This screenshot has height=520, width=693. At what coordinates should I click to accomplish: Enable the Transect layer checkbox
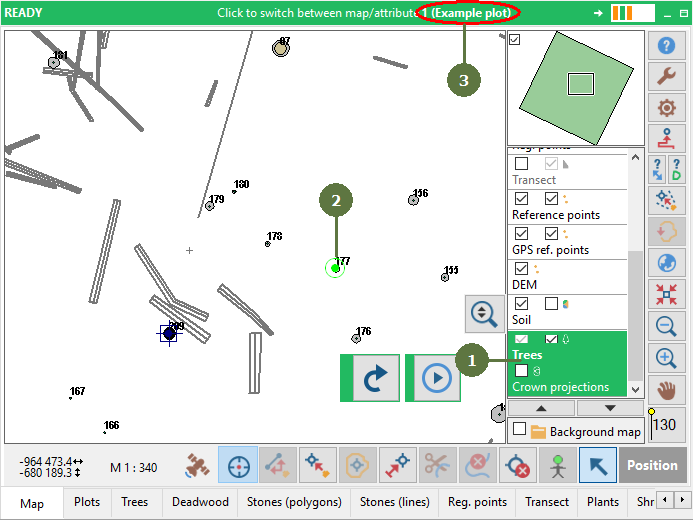[x=522, y=163]
